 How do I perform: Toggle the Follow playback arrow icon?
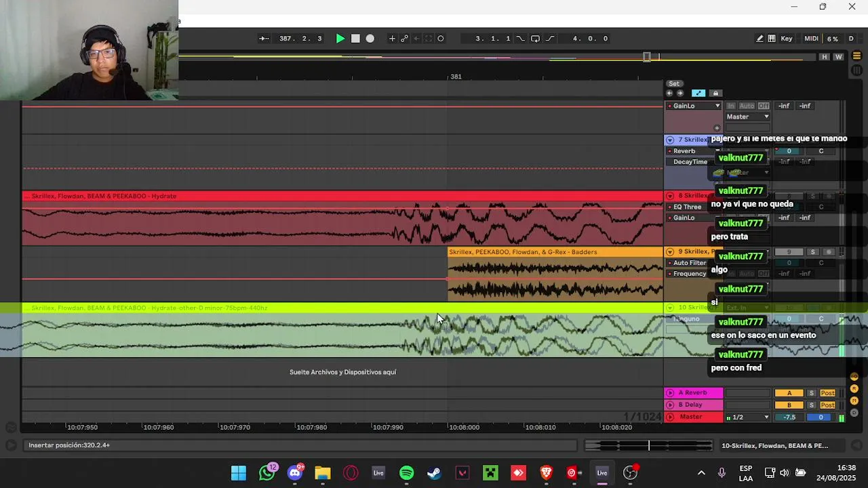[264, 39]
